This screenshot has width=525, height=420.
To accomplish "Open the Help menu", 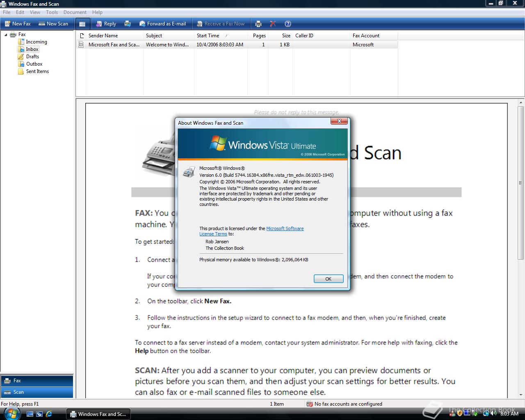I will tap(97, 12).
